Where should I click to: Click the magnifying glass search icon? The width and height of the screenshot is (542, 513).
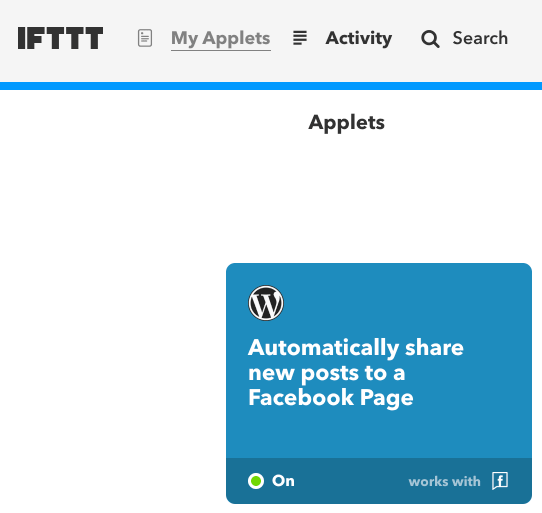point(430,39)
